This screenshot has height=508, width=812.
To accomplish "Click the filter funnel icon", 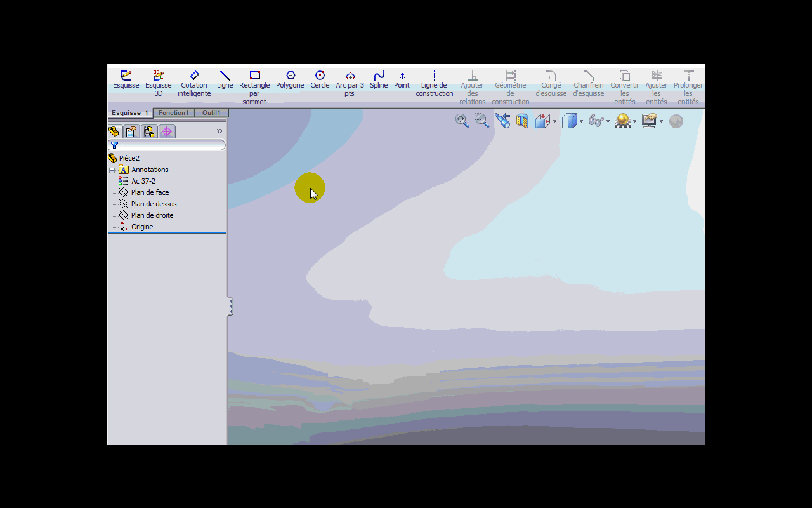I will 114,145.
